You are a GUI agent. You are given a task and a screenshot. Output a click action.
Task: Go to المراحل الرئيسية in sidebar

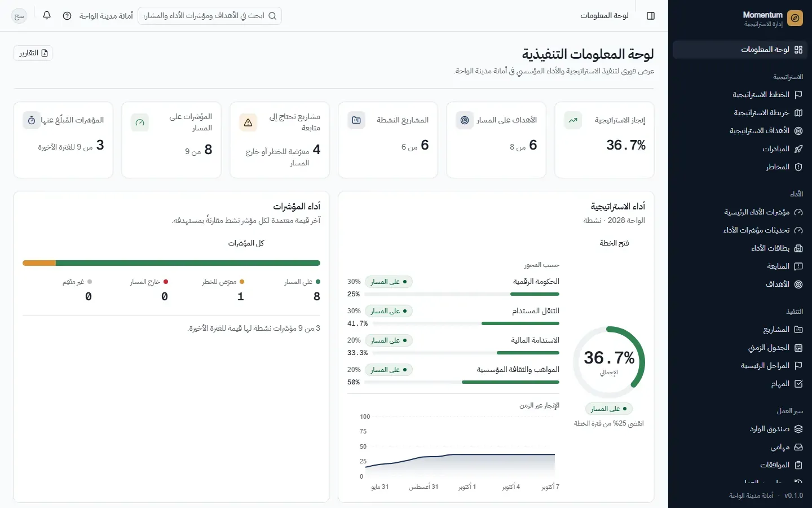click(x=740, y=366)
